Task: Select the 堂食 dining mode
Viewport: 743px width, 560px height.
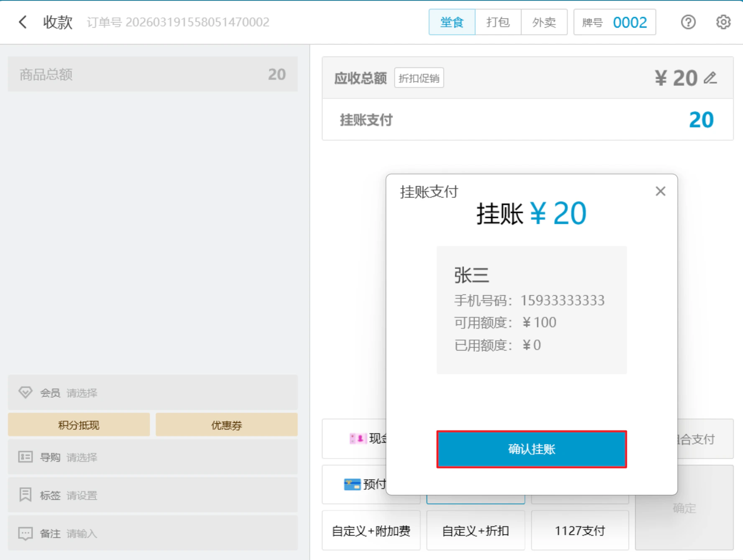Action: [452, 22]
